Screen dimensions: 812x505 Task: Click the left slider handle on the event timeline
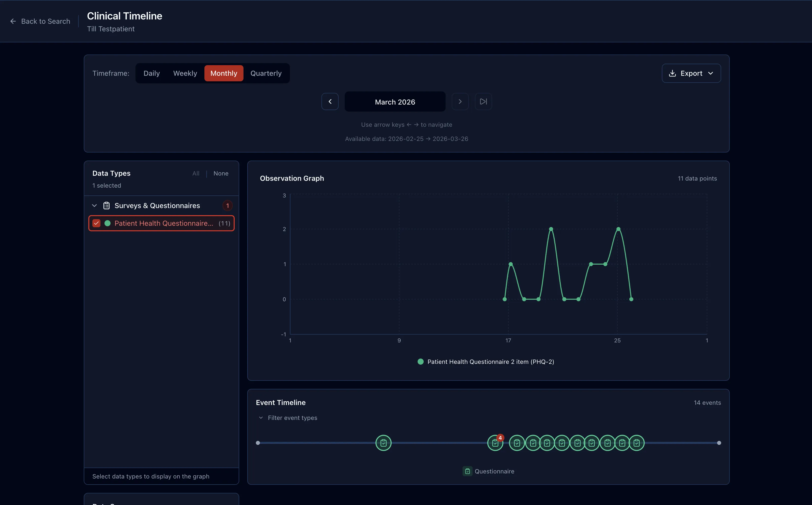pos(258,443)
